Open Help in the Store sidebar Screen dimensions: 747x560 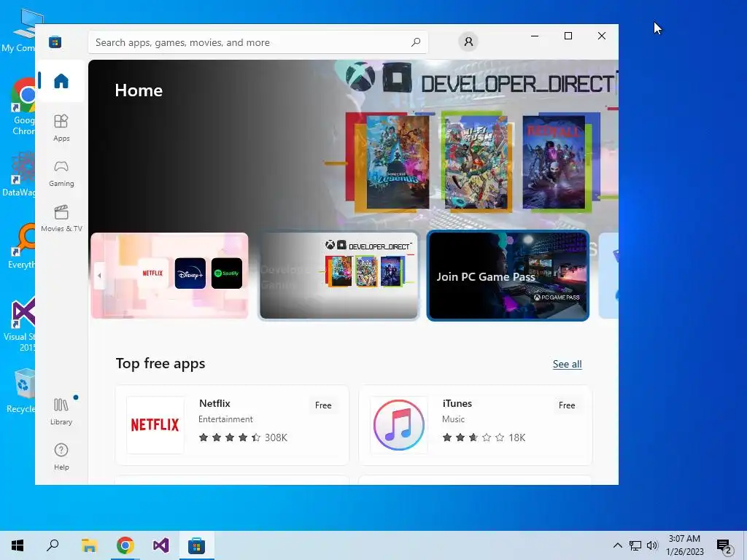tap(61, 456)
